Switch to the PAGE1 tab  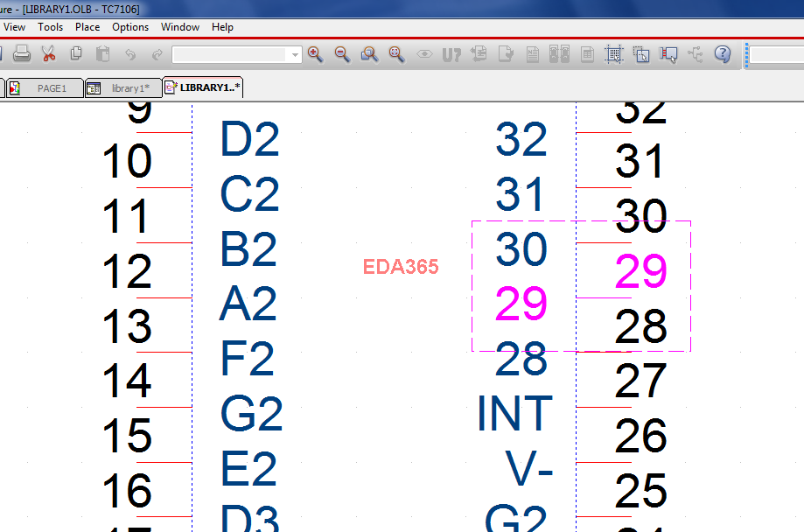45,88
